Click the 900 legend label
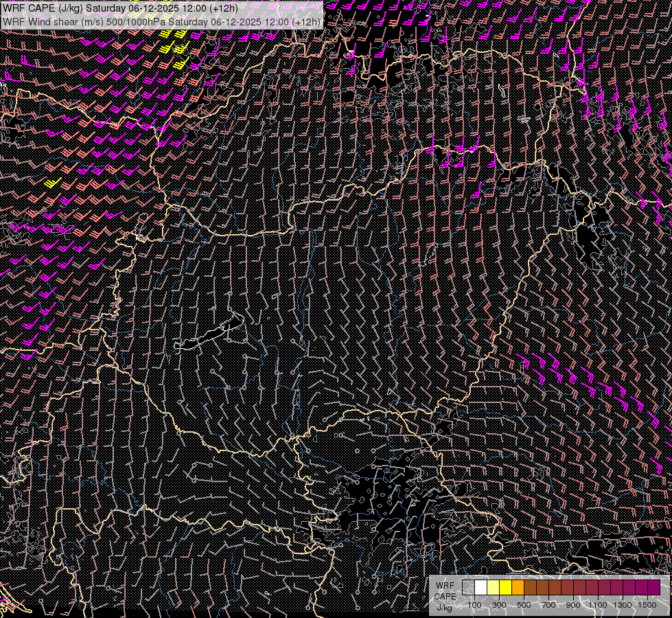This screenshot has width=672, height=618. click(x=573, y=605)
